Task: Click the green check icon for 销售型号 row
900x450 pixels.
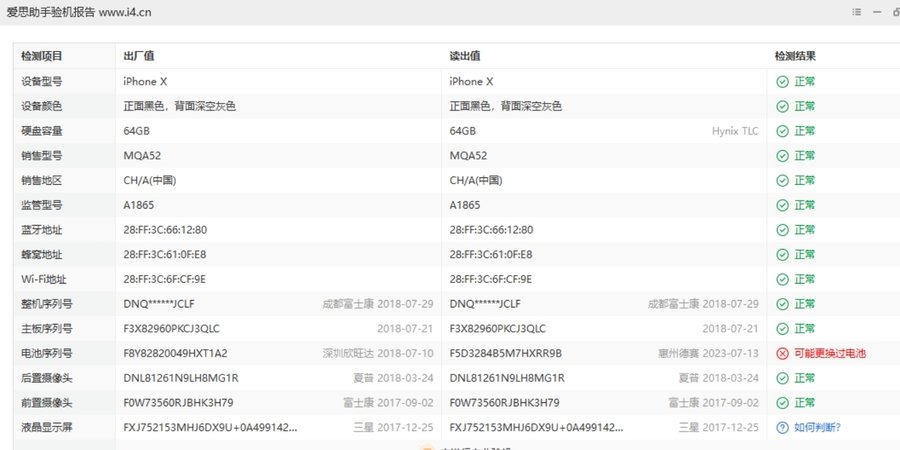Action: (782, 156)
